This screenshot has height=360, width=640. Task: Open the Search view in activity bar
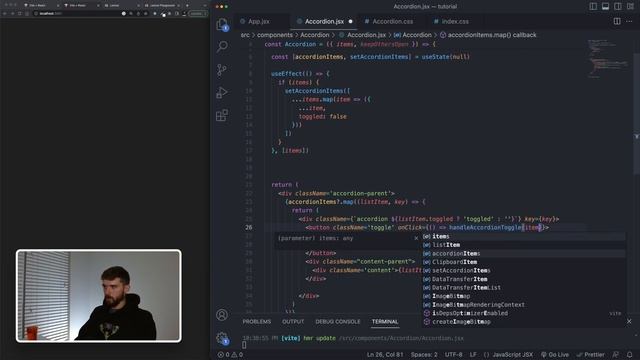point(222,47)
